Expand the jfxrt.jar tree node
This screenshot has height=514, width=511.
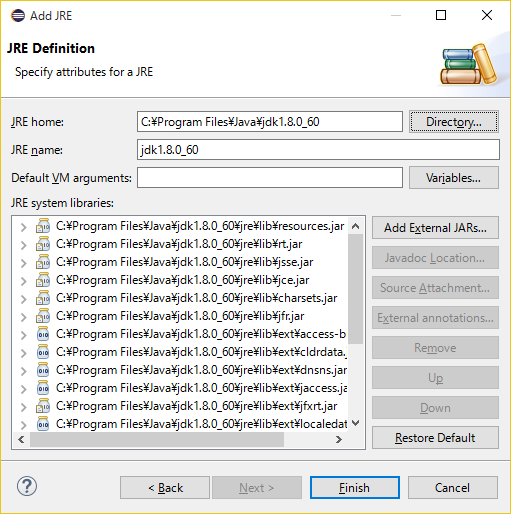[23, 407]
